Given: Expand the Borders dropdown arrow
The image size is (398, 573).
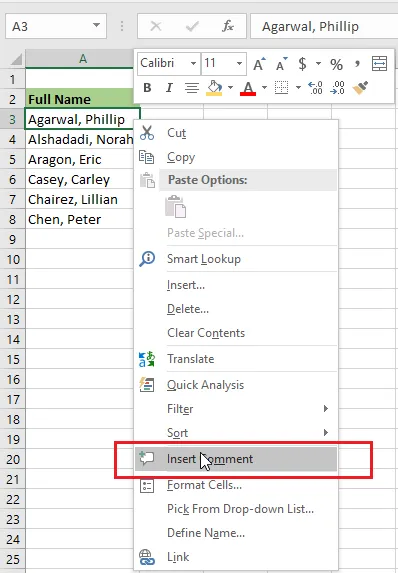Looking at the screenshot, I should (298, 88).
